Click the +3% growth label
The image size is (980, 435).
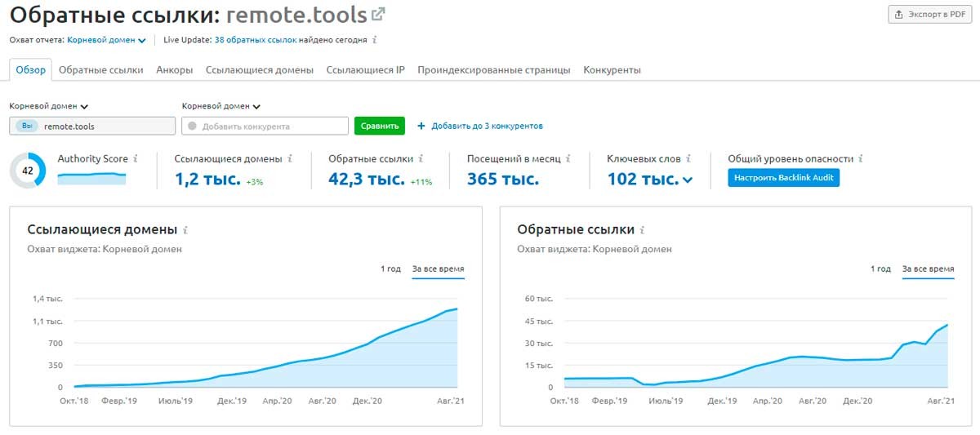[x=255, y=182]
